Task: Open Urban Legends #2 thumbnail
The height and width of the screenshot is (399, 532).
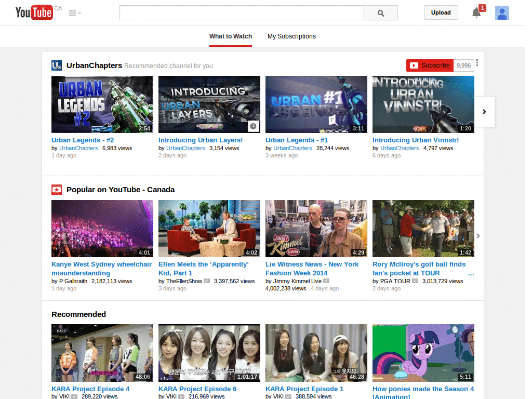Action: 102,104
